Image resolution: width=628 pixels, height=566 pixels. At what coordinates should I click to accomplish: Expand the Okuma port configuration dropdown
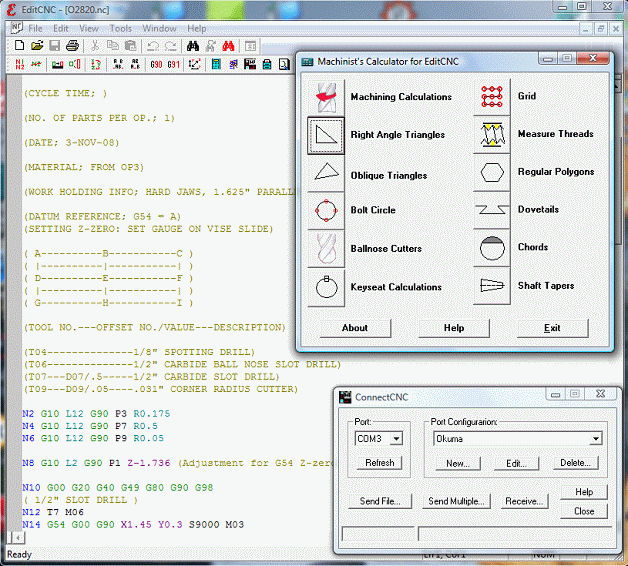pos(596,439)
